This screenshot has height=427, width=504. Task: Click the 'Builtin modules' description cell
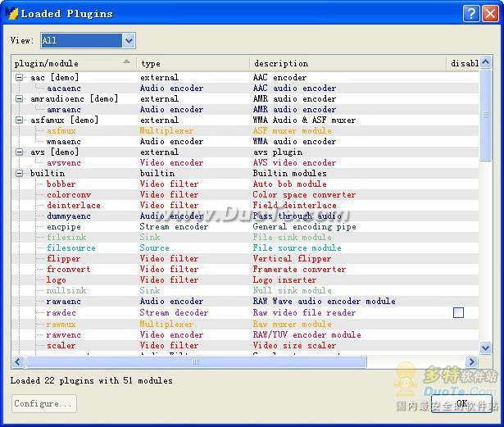point(289,173)
